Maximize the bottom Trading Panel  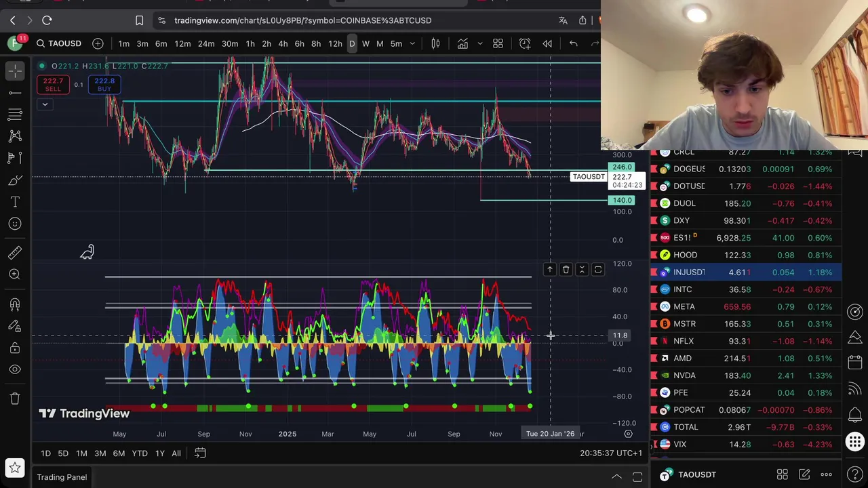pos(637,477)
